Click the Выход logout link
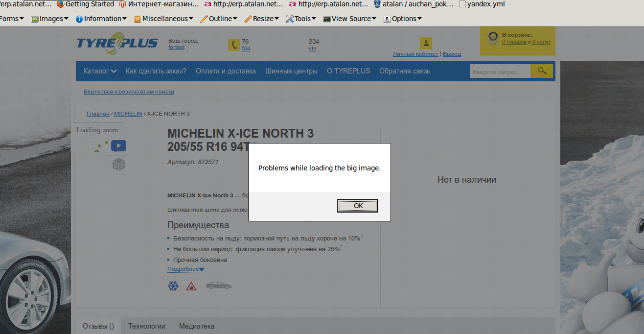The height and width of the screenshot is (334, 644). point(452,54)
